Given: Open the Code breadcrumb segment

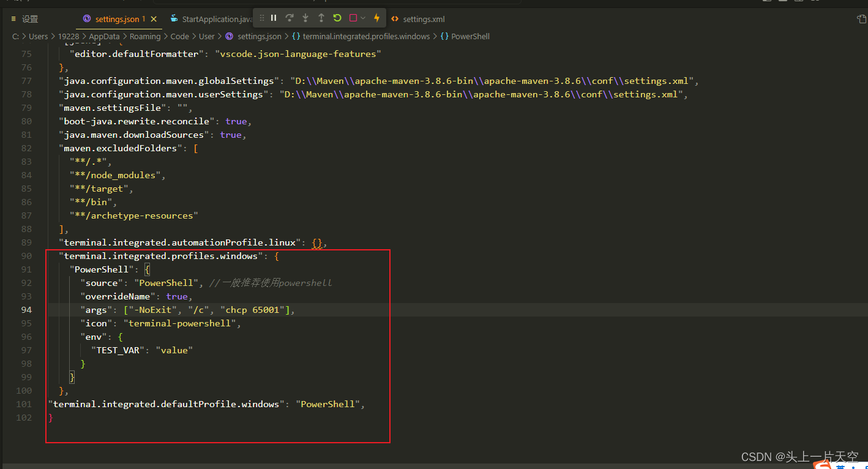Looking at the screenshot, I should coord(179,36).
